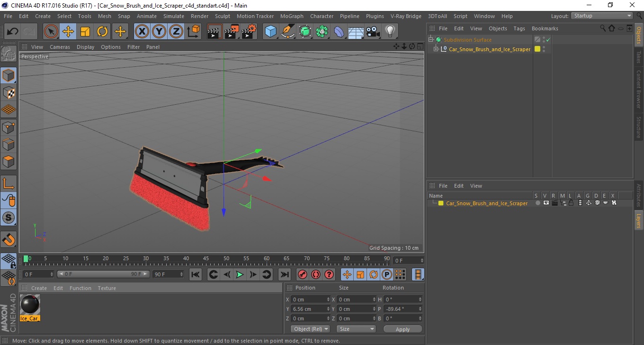Switch to Texture mode checker icon
This screenshot has height=345, width=644.
click(x=9, y=92)
